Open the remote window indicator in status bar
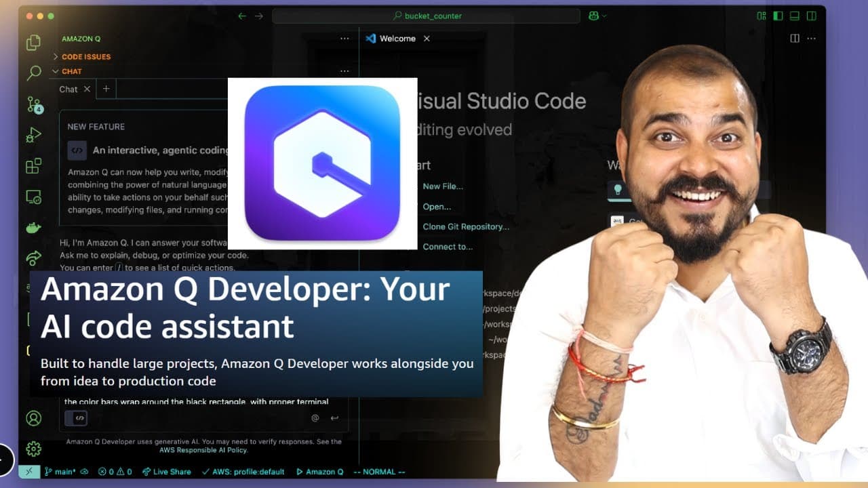Image resolution: width=868 pixels, height=488 pixels. [x=29, y=472]
